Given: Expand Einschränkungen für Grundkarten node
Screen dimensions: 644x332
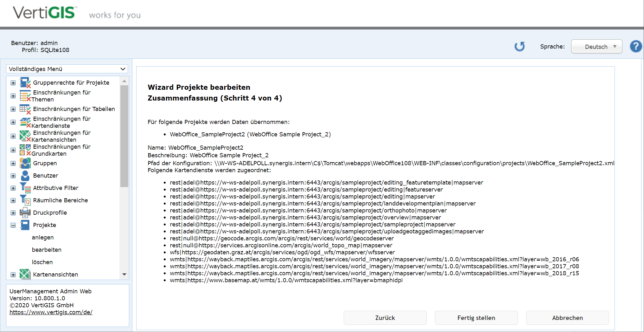Looking at the screenshot, I should [x=13, y=150].
